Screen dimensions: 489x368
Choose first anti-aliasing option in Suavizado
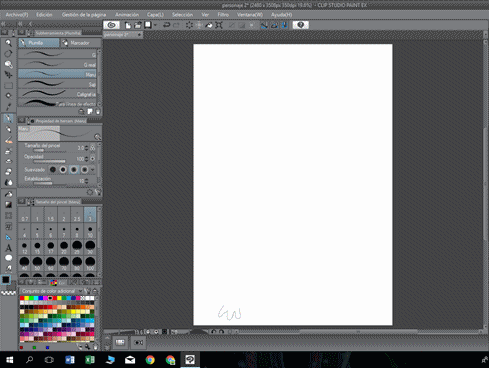pos(53,170)
